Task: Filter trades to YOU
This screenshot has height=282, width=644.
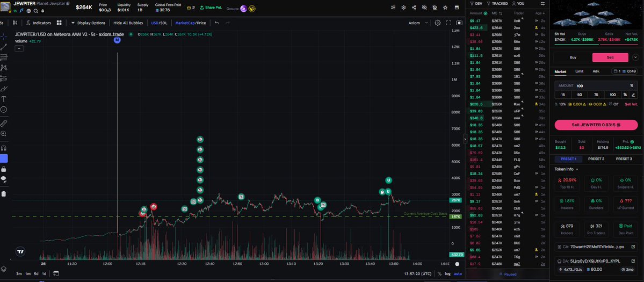Action: tap(518, 3)
